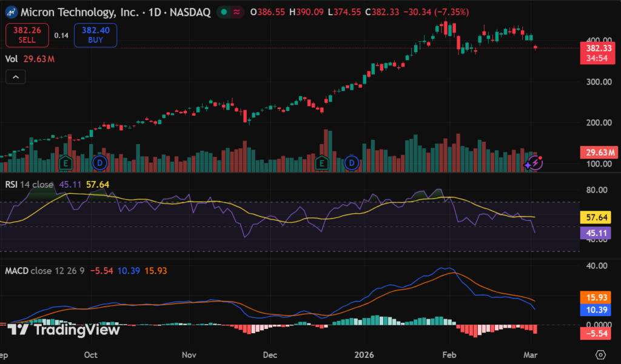
Task: Open the purple lightning events icon
Action: click(533, 162)
